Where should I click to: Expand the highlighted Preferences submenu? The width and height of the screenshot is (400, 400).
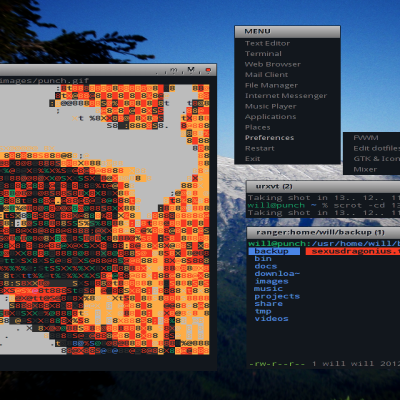(269, 138)
